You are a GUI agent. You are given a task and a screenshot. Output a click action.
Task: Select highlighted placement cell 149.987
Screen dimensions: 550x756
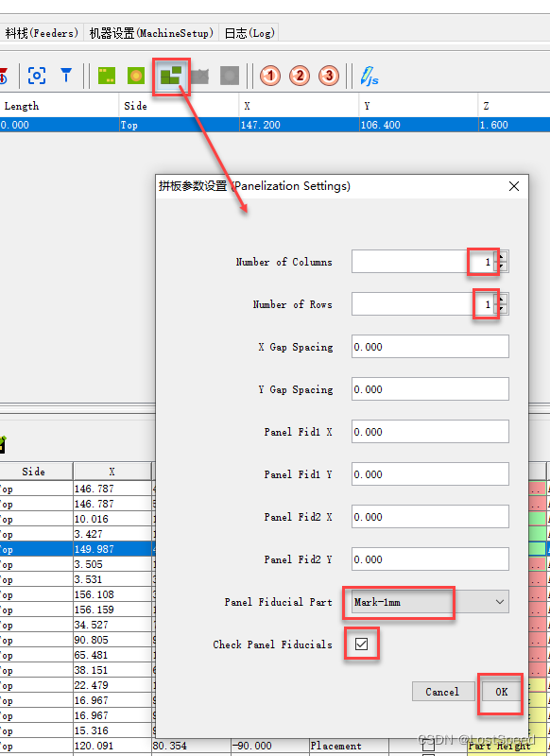coord(112,549)
